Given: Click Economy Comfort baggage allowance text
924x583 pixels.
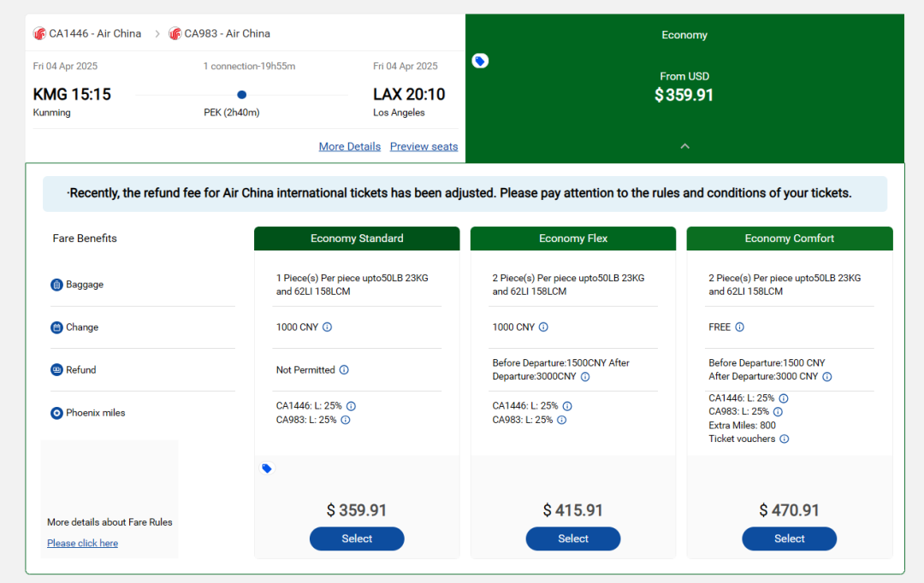Looking at the screenshot, I should coord(785,285).
